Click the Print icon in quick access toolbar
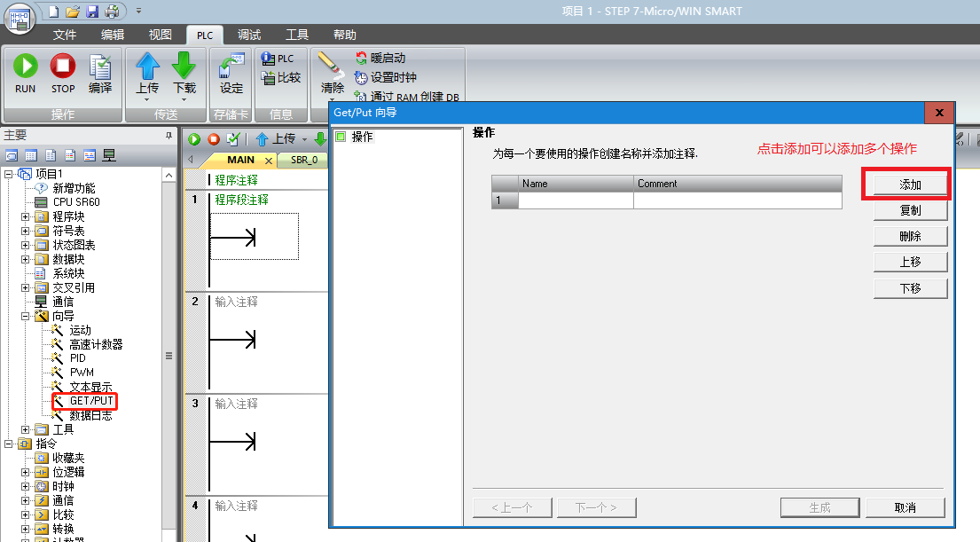Image resolution: width=980 pixels, height=542 pixels. 112,12
